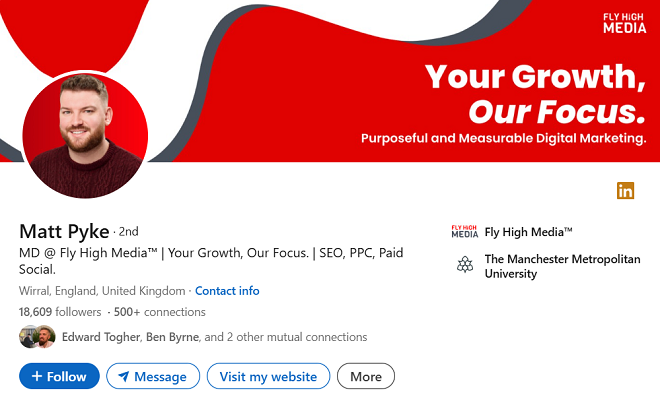The width and height of the screenshot is (660, 405).
Task: Click the Manchester Metropolitan University crest icon
Action: click(464, 265)
